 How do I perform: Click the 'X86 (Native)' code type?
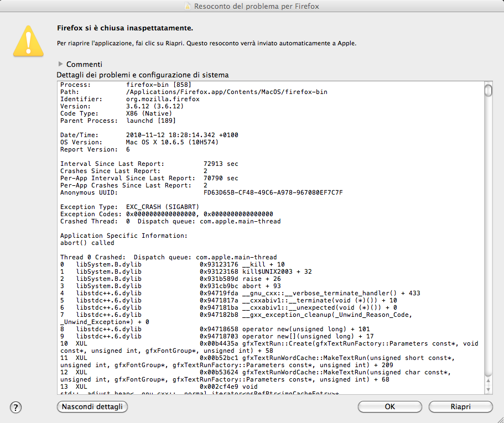pyautogui.click(x=149, y=113)
